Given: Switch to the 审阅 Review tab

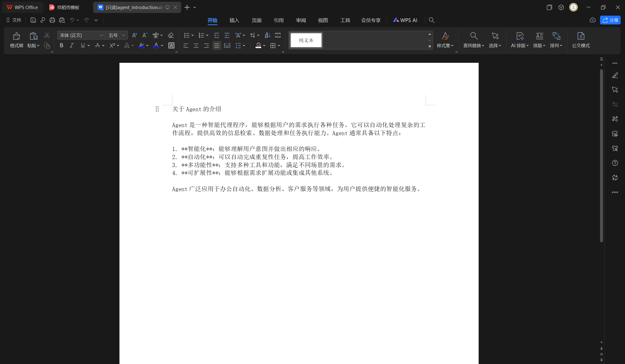Looking at the screenshot, I should click(301, 20).
